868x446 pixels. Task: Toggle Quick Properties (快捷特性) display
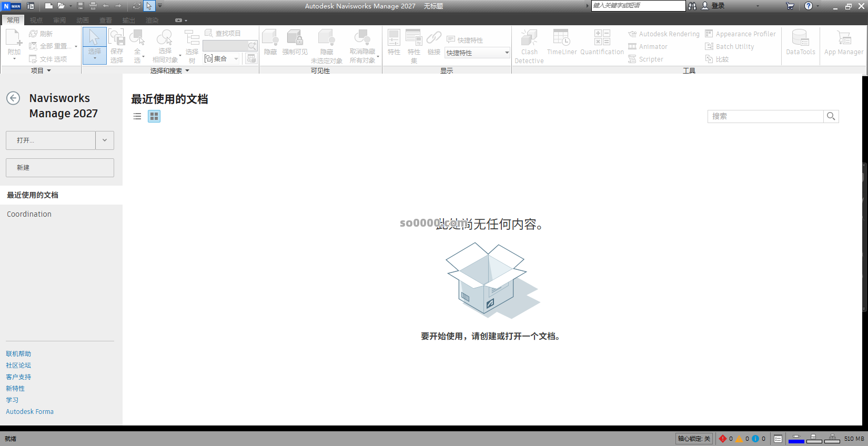[x=465, y=40]
